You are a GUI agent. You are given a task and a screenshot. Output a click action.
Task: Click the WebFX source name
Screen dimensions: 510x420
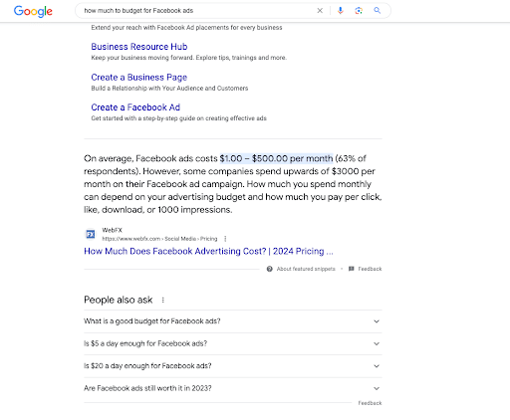click(112, 230)
